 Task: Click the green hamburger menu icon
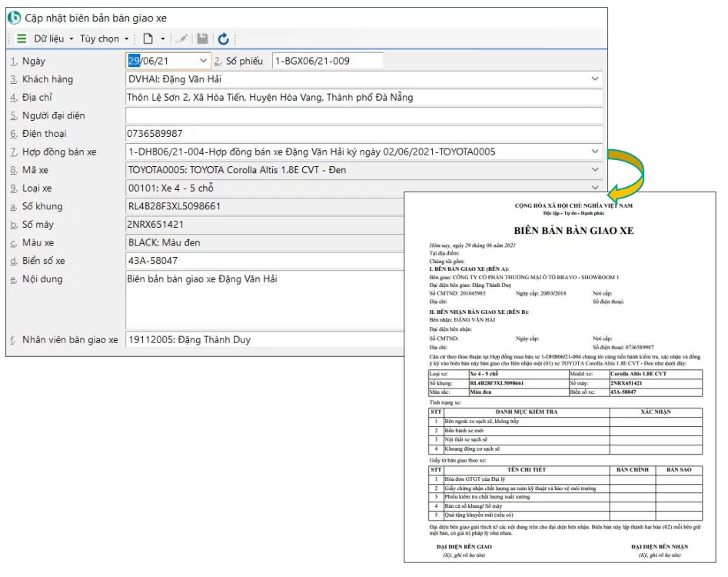click(22, 38)
